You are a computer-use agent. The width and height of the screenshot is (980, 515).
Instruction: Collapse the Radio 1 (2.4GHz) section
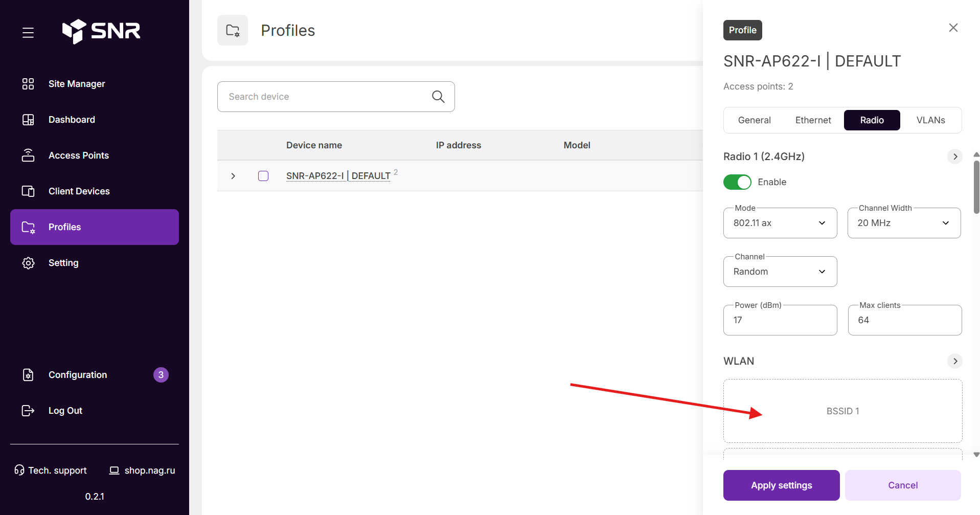[955, 156]
